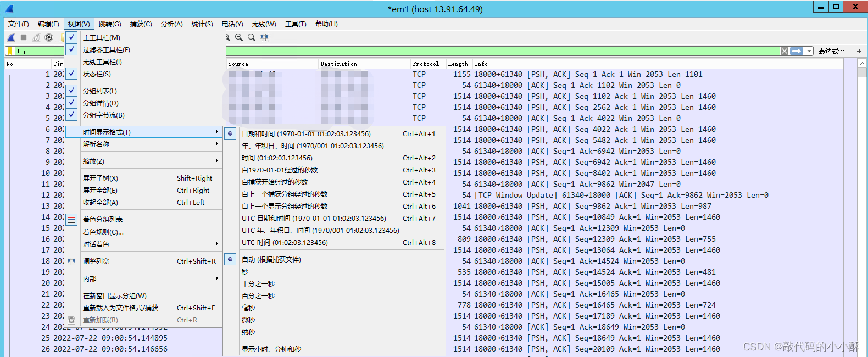Open the 统计(S) menu
The image size is (868, 357).
202,24
